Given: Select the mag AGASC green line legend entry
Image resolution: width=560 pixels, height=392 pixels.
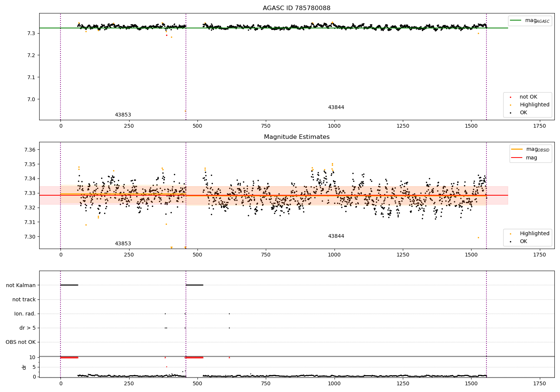Looking at the screenshot, I should point(530,21).
